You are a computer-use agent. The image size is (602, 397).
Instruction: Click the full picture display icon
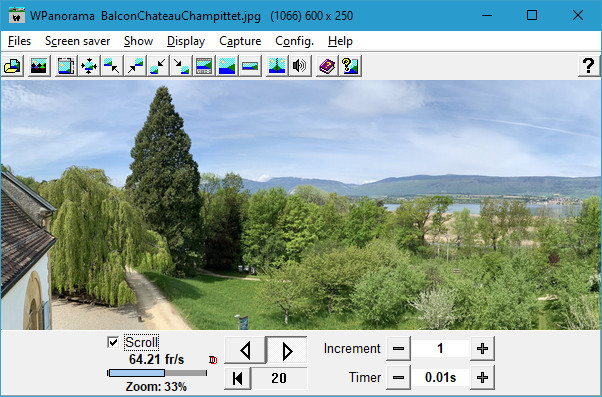click(x=227, y=66)
